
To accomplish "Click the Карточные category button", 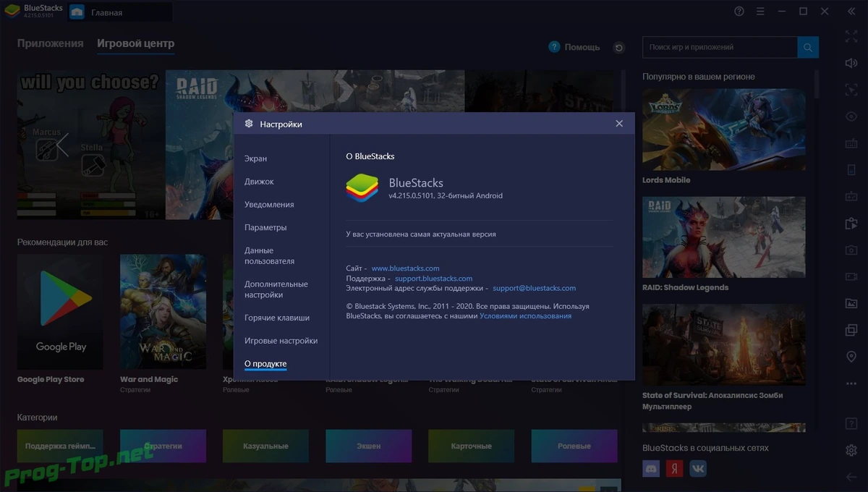I will click(471, 446).
